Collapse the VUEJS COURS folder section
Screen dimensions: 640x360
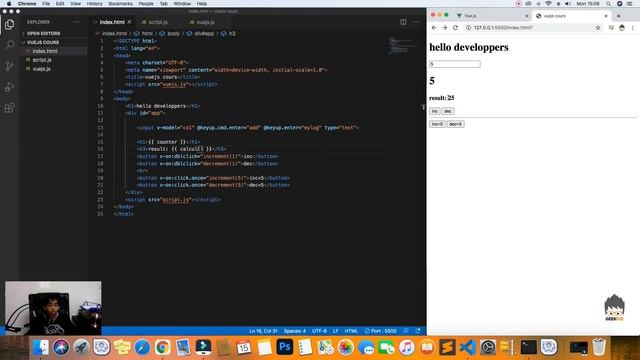coord(43,42)
